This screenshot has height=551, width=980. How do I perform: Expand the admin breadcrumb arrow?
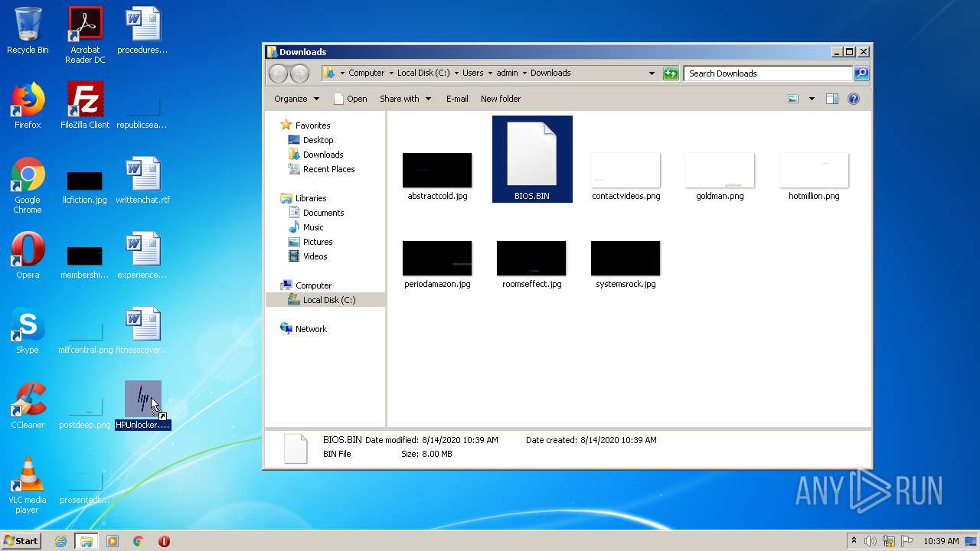(524, 73)
